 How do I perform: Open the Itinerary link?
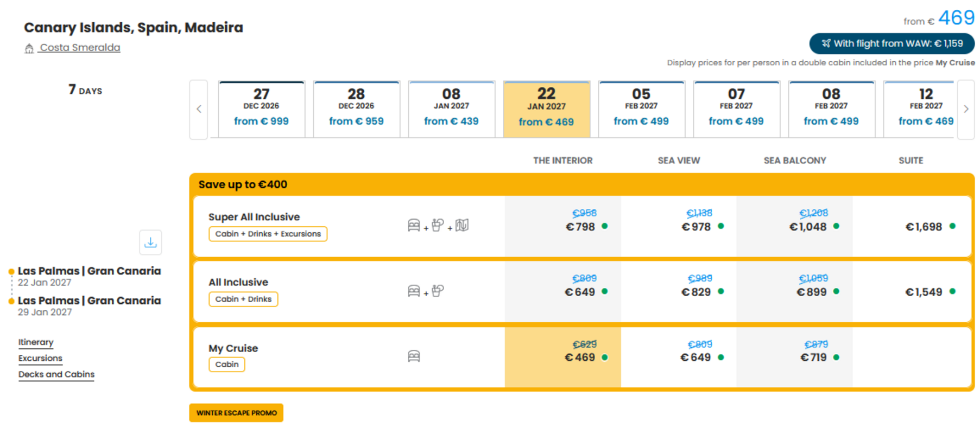click(x=36, y=342)
